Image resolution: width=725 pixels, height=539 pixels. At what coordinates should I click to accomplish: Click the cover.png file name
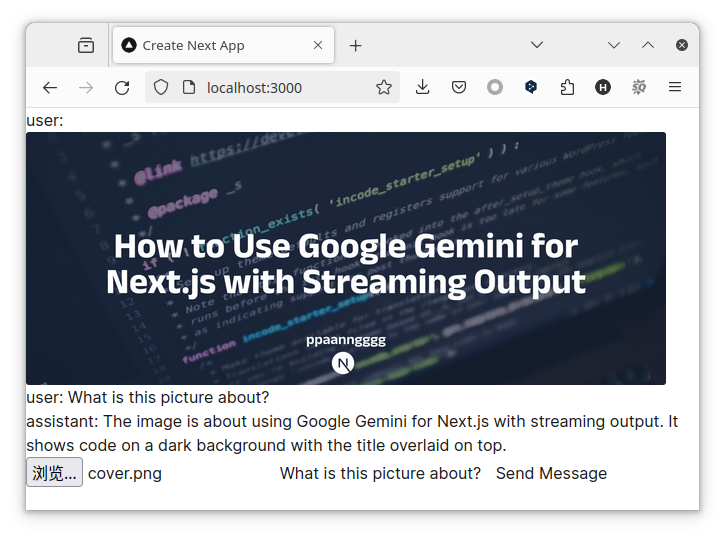pos(125,473)
